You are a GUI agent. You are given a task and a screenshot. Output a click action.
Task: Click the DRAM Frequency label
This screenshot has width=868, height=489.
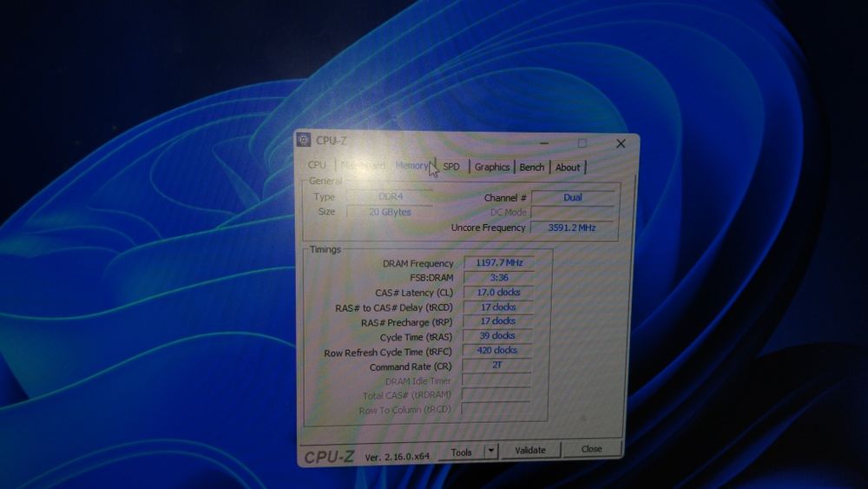pyautogui.click(x=418, y=263)
